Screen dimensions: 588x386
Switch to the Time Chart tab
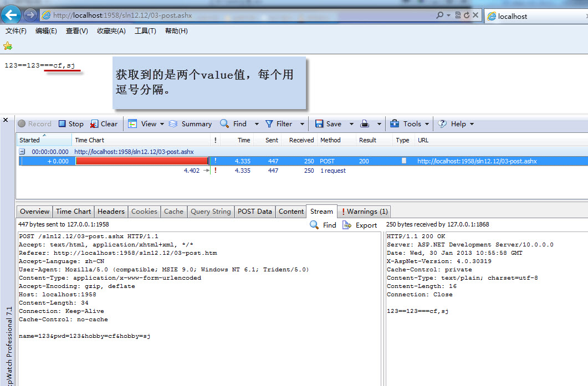point(74,212)
